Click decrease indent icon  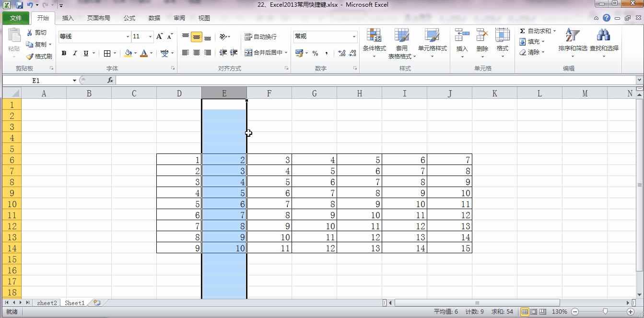(x=223, y=53)
